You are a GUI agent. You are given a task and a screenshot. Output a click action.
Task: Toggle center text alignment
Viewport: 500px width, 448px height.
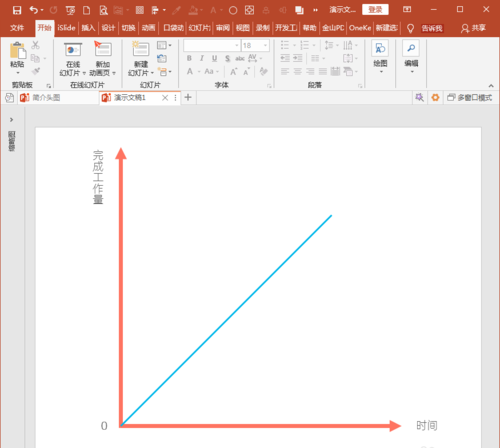click(x=297, y=71)
